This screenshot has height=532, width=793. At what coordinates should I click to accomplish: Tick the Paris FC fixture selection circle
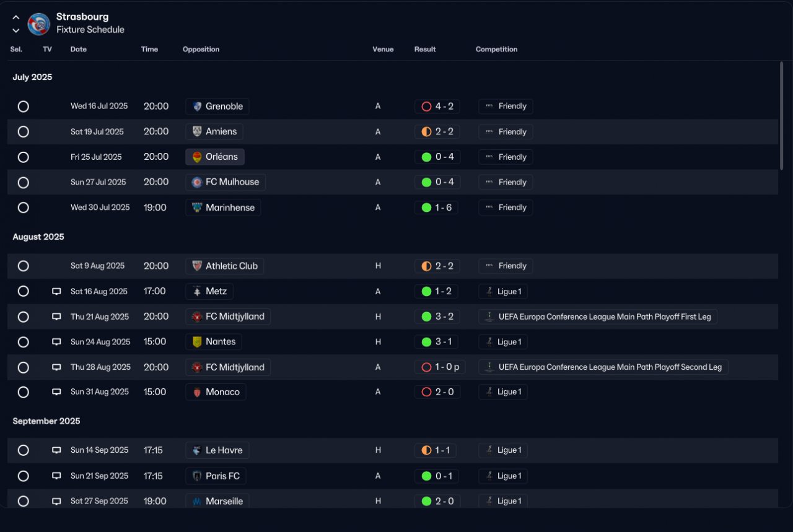[23, 476]
